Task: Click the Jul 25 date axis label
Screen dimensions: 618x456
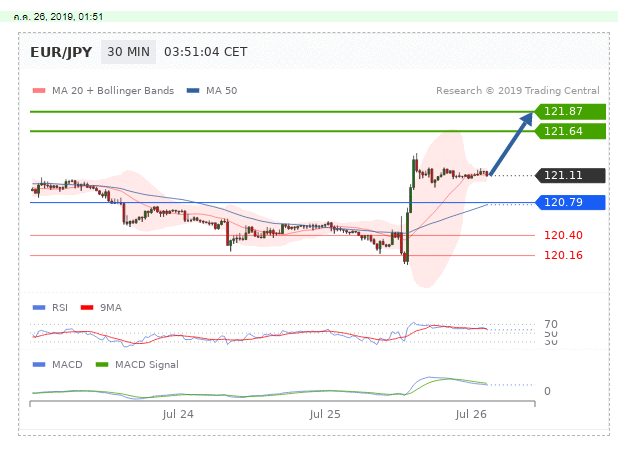Action: click(325, 414)
